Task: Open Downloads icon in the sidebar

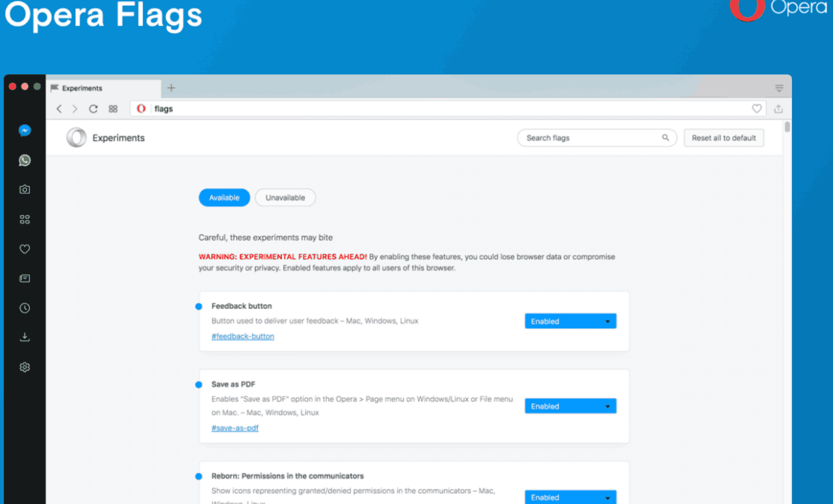Action: coord(24,337)
